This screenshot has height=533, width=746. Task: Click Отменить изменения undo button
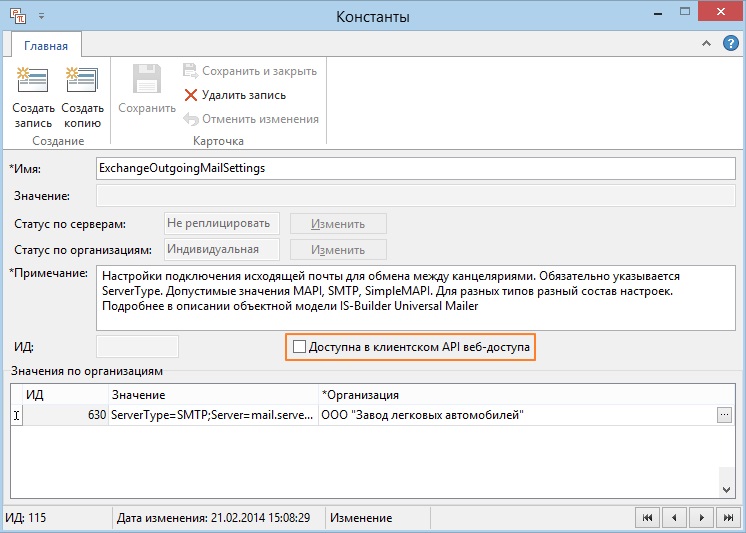tap(251, 119)
